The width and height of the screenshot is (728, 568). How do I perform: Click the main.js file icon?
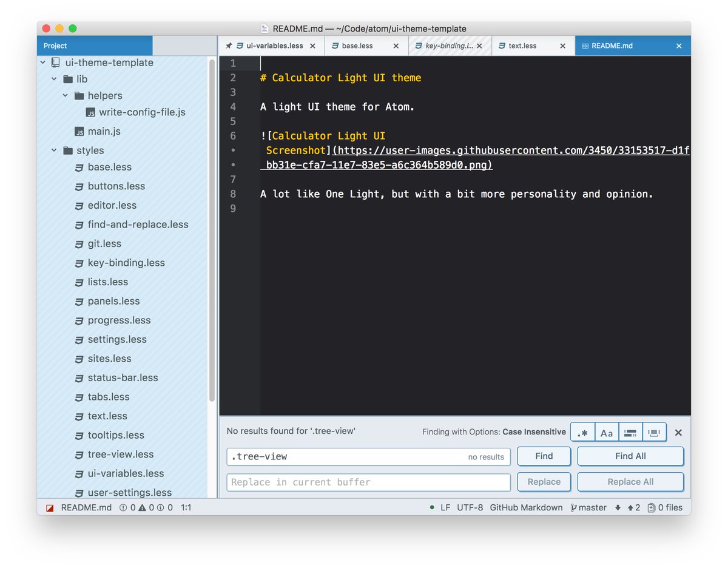79,132
